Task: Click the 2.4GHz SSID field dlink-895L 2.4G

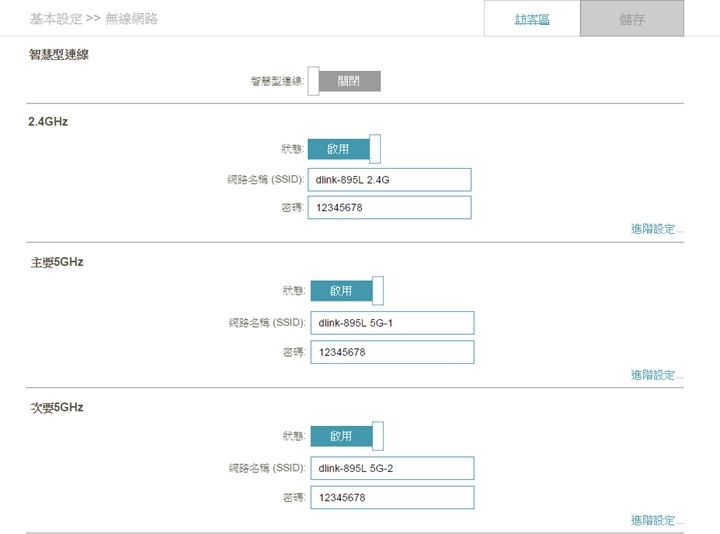Action: coord(389,180)
